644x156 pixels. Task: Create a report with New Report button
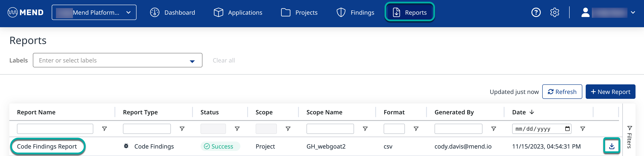click(610, 92)
